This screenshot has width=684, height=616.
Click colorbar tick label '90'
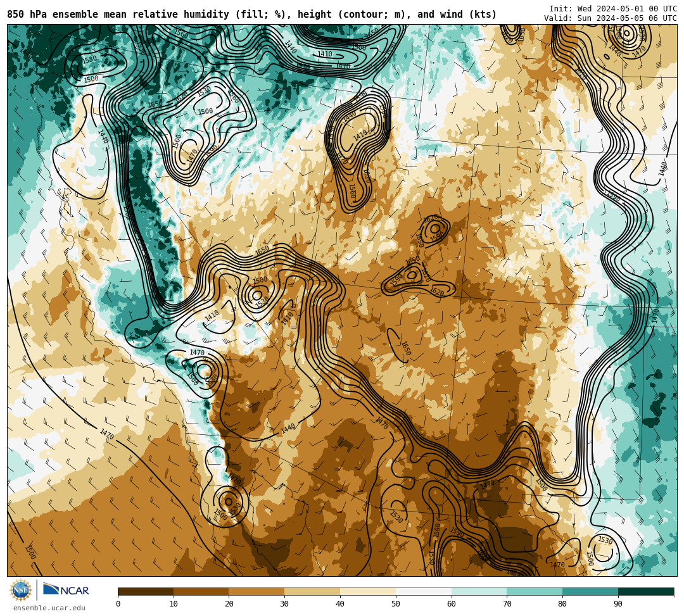tap(619, 604)
